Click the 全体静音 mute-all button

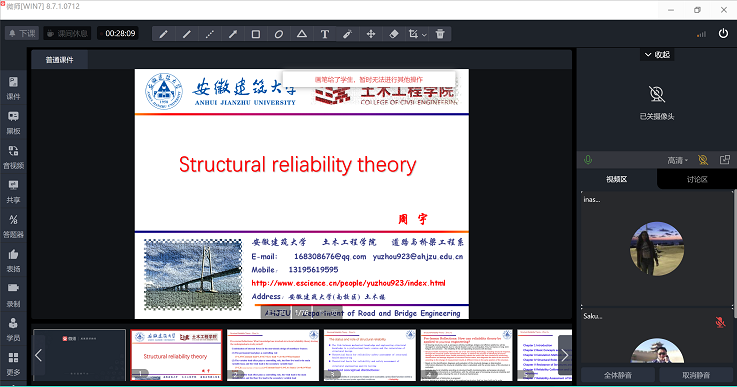pos(618,375)
